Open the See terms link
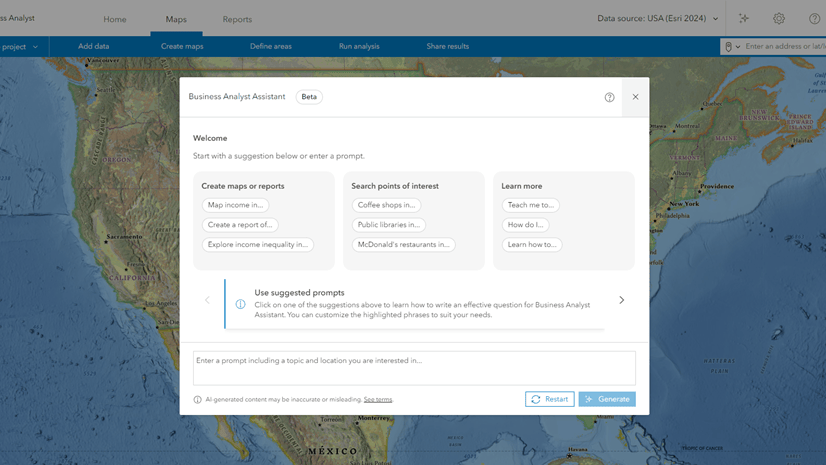The image size is (826, 465). click(378, 399)
